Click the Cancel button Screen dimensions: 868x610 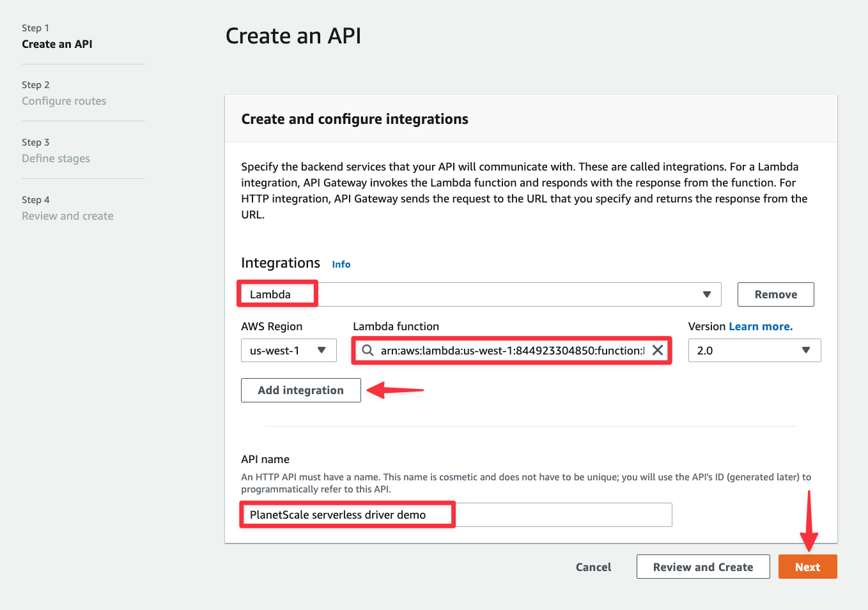tap(593, 567)
